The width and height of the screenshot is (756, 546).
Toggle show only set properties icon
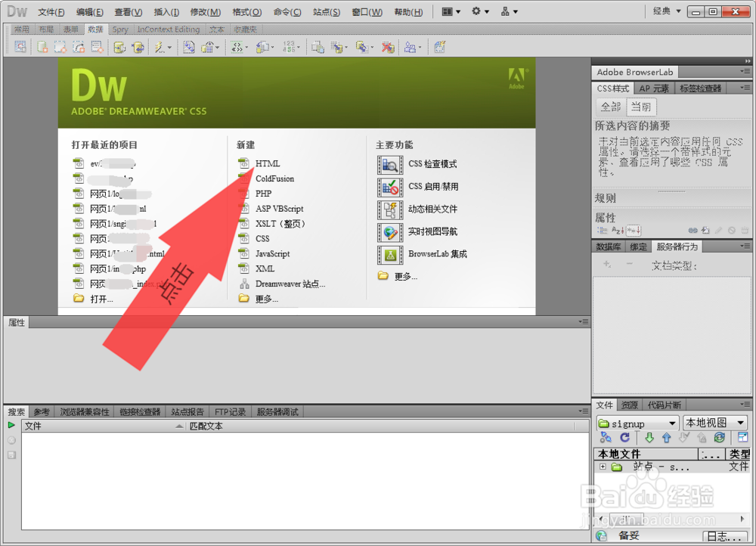(x=634, y=231)
